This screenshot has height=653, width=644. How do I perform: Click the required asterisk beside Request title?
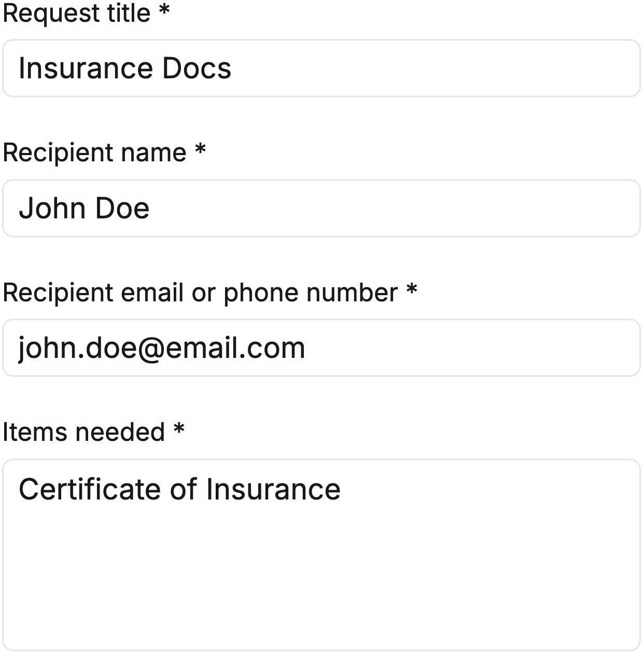point(164,11)
